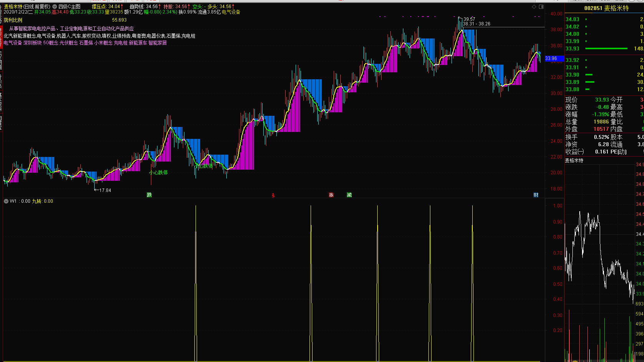The height and width of the screenshot is (362, 644).
Task: Click the 小米概念 concept tag
Action: pyautogui.click(x=103, y=43)
